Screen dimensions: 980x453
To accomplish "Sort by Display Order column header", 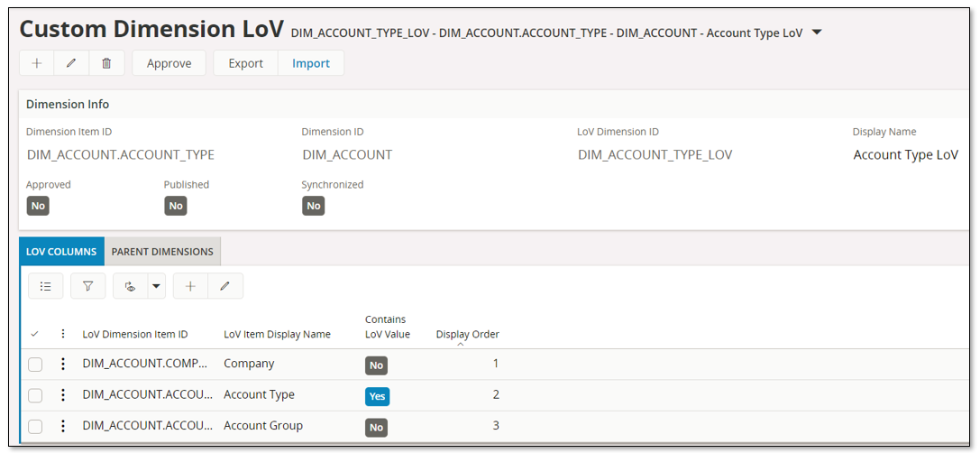I will pos(467,335).
